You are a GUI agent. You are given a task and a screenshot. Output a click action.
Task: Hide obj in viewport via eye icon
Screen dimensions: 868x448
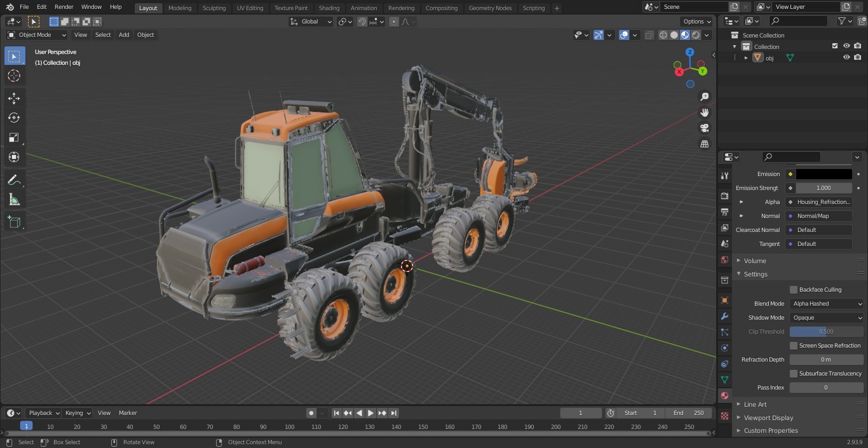(x=846, y=57)
